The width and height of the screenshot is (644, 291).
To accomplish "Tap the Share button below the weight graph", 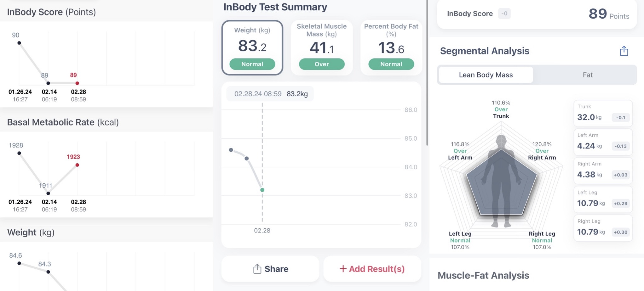I will 270,269.
